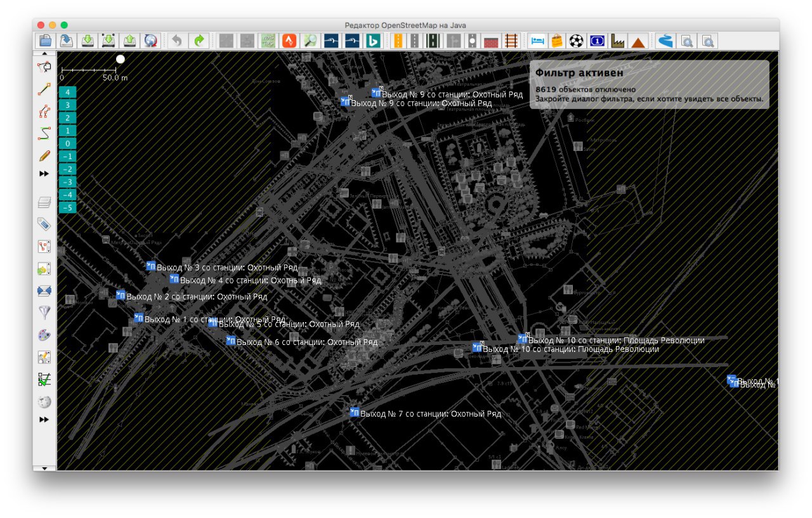Toggle the Map paint styles palette
The width and height of the screenshot is (812, 518).
coord(44,335)
